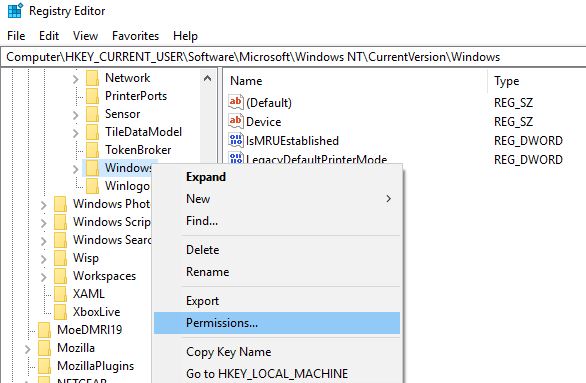This screenshot has width=586, height=383.
Task: Open the File menu
Action: click(x=16, y=36)
